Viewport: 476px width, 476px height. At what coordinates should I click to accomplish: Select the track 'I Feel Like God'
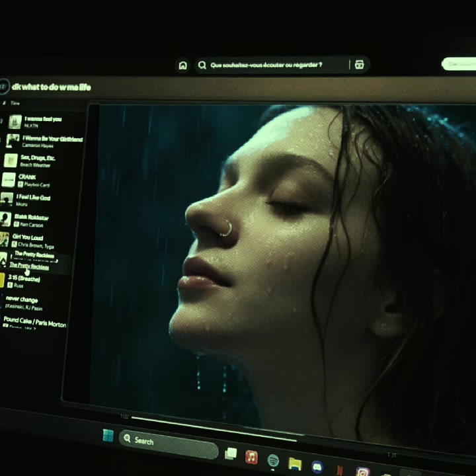[33, 198]
